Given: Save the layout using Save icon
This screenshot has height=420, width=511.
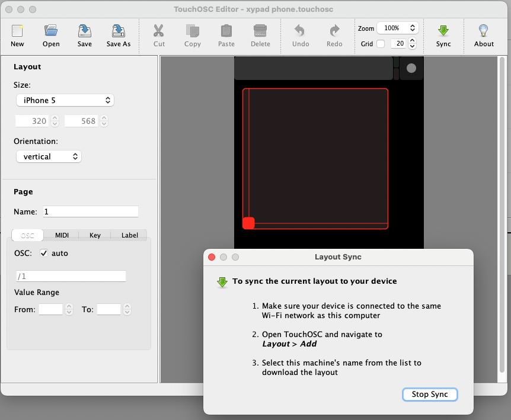Looking at the screenshot, I should (84, 31).
